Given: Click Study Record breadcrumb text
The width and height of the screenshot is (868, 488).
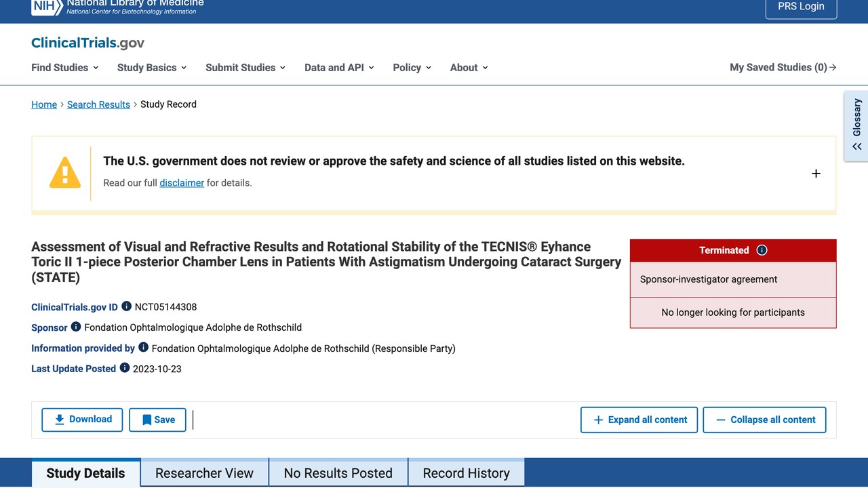Looking at the screenshot, I should [x=168, y=104].
